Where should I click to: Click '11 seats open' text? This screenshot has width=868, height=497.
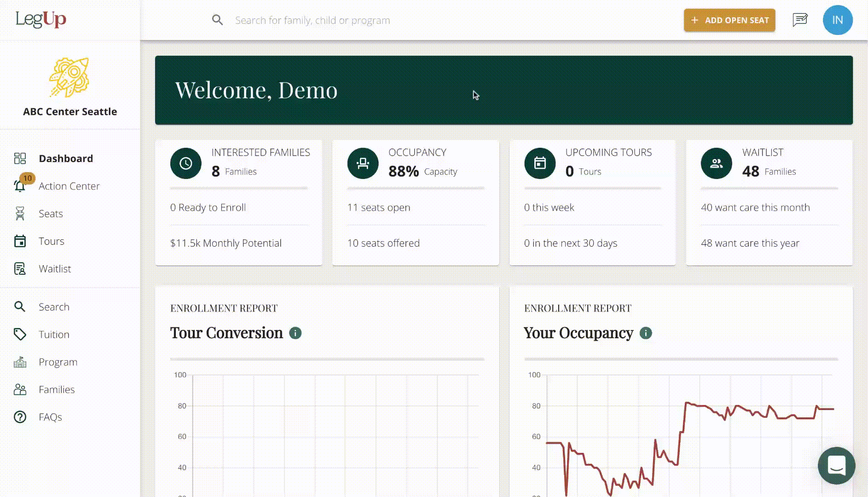[x=379, y=208]
